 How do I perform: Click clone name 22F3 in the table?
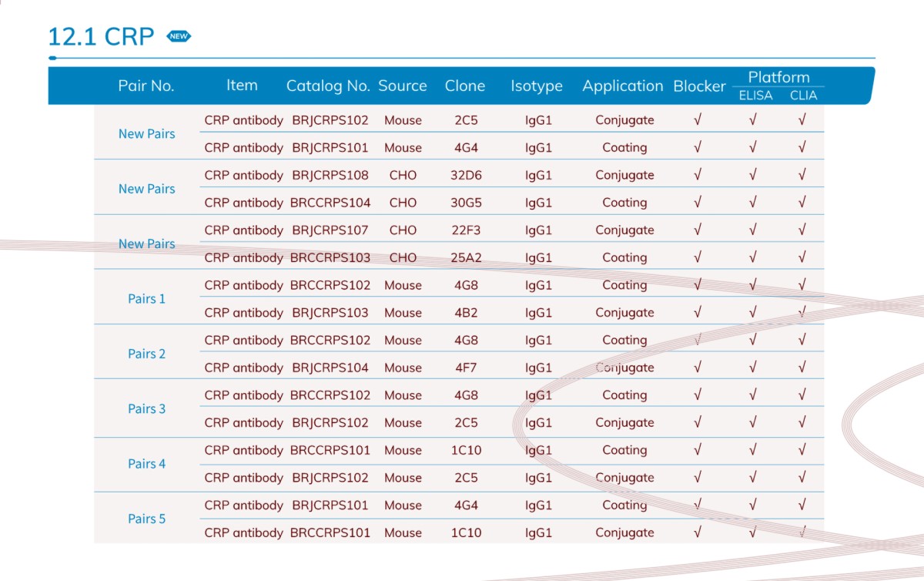[x=465, y=230]
